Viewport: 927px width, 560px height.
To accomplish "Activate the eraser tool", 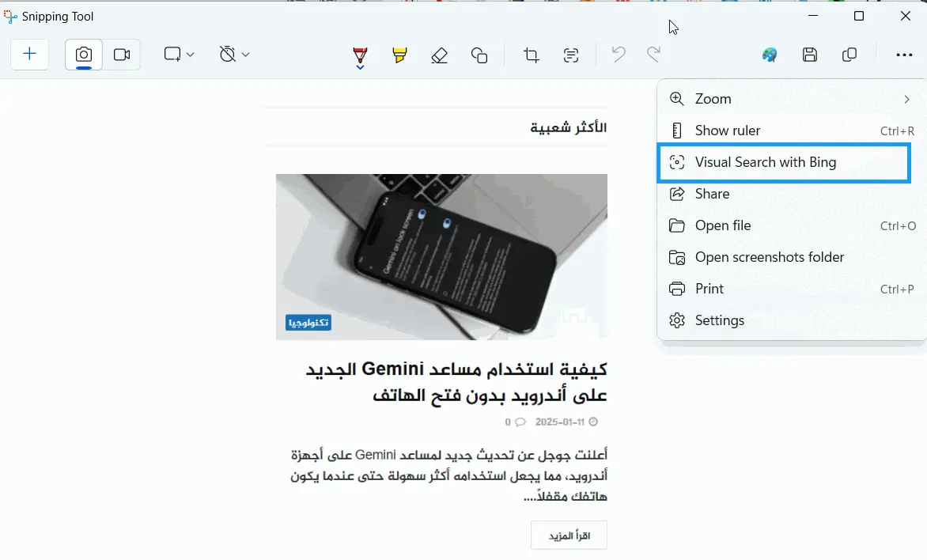I will point(439,55).
